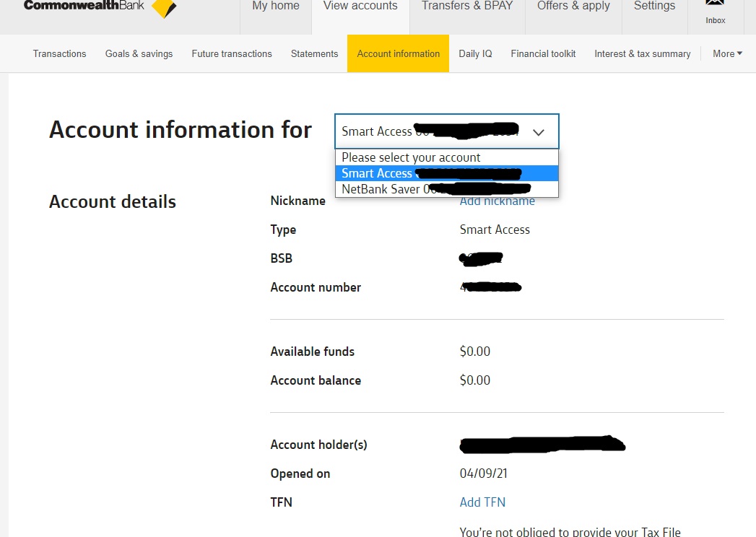Select the Transactions sub-menu
756x537 pixels.
(x=59, y=53)
